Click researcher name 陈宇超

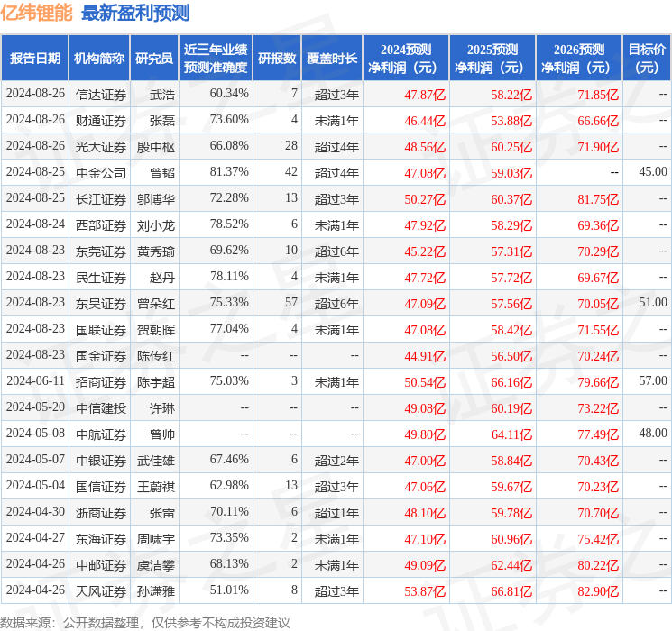155,382
